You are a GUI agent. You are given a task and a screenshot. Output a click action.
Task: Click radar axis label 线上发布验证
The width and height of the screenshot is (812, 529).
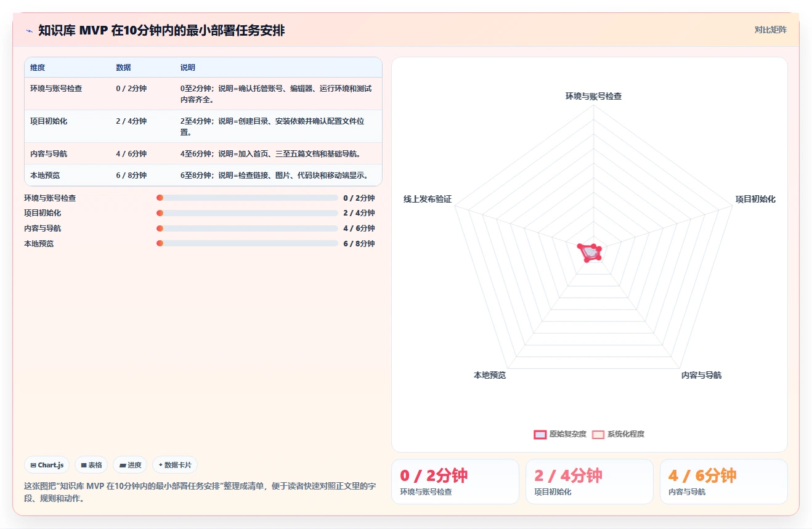[x=428, y=199]
